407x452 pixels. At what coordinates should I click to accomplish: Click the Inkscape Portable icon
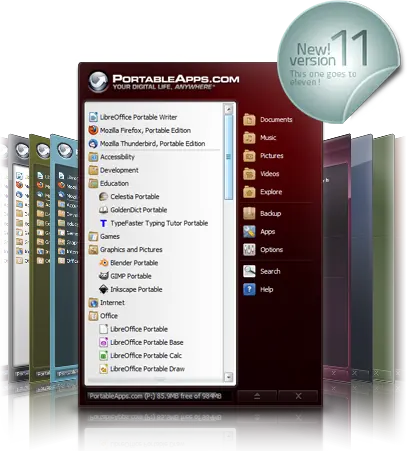[104, 289]
